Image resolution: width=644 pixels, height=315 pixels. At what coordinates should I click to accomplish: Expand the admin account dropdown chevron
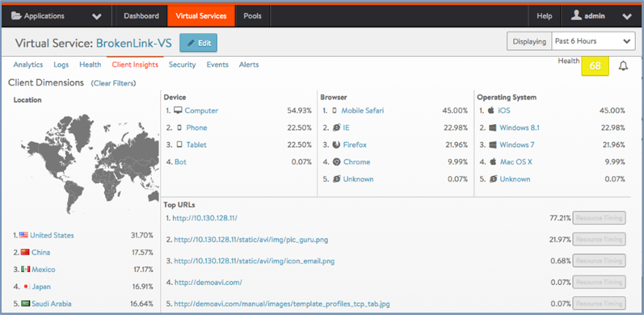626,17
